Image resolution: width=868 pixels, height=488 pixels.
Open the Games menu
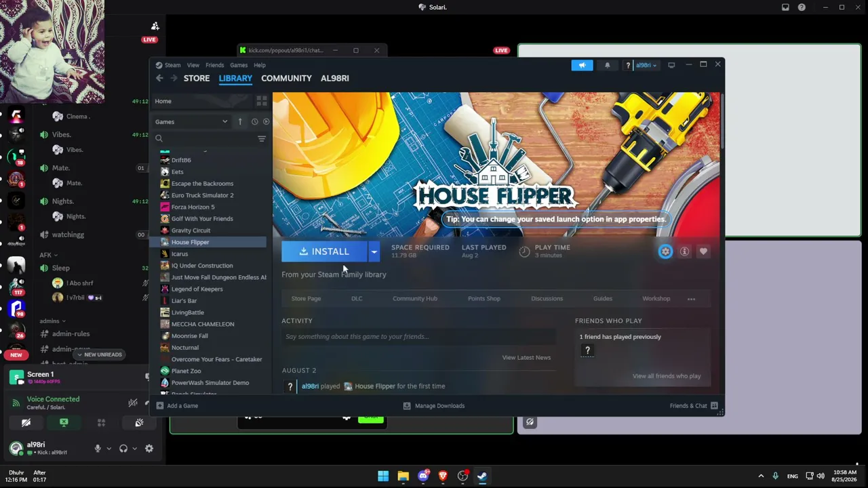pos(239,65)
